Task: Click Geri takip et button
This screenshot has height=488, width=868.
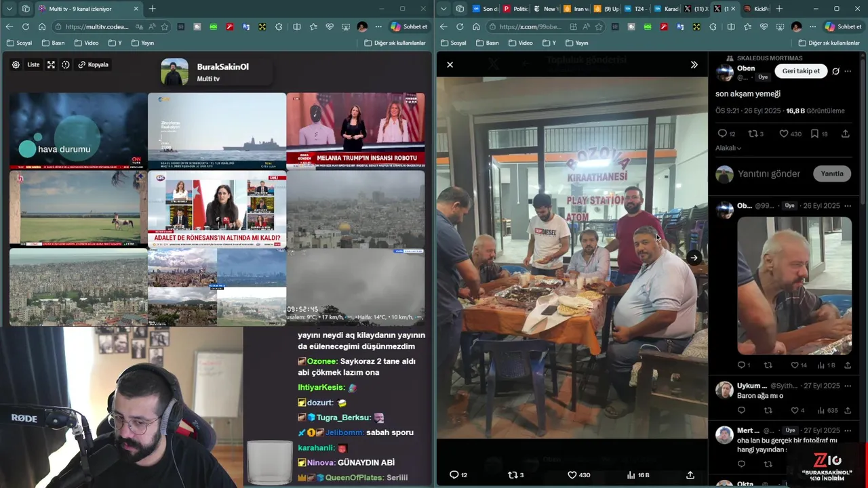Action: click(x=801, y=71)
